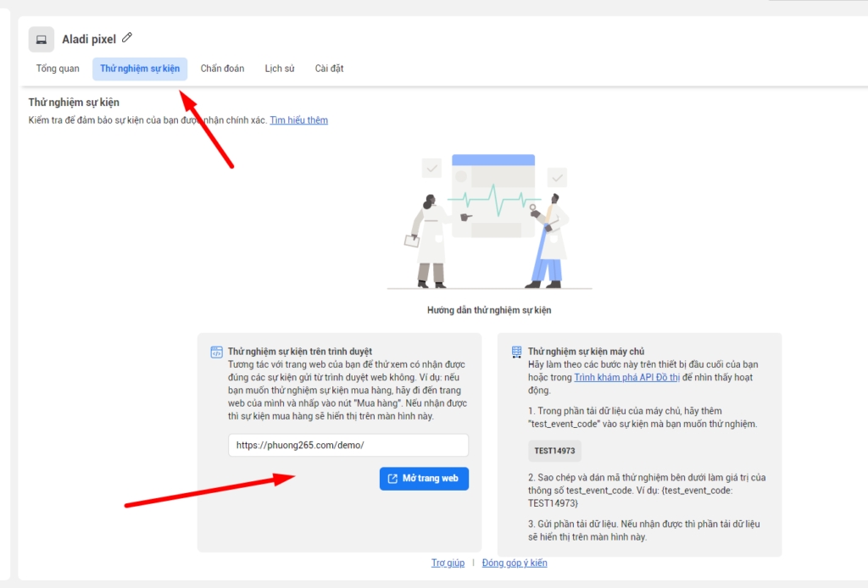Follow the Tìm hiểu thêm link
The width and height of the screenshot is (868, 588).
pyautogui.click(x=298, y=120)
